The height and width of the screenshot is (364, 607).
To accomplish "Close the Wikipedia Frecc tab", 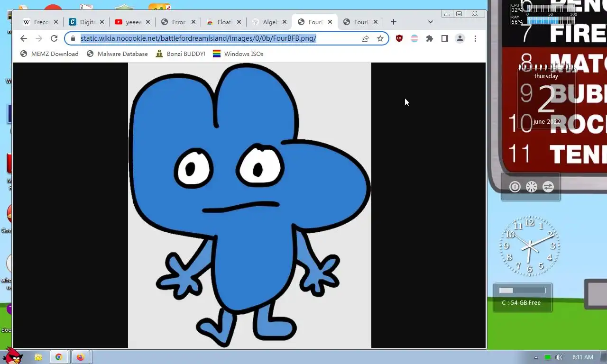I will coord(56,22).
